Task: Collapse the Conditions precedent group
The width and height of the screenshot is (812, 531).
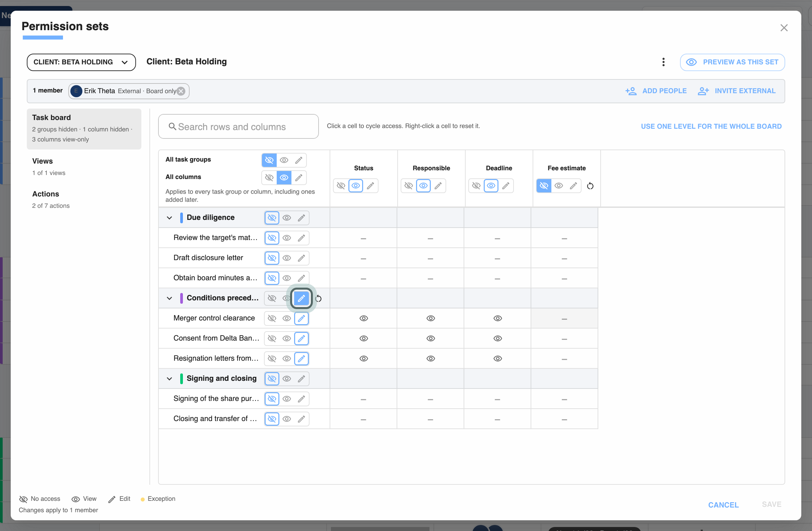Action: point(169,298)
